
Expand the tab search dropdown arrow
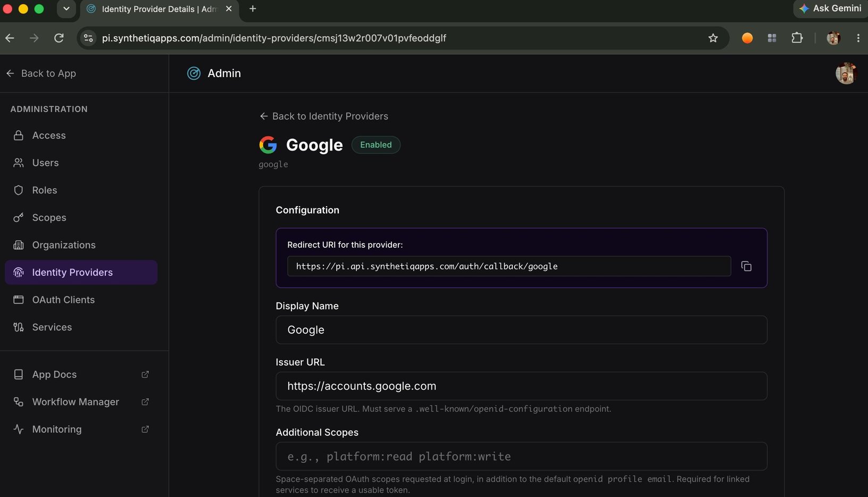point(66,9)
